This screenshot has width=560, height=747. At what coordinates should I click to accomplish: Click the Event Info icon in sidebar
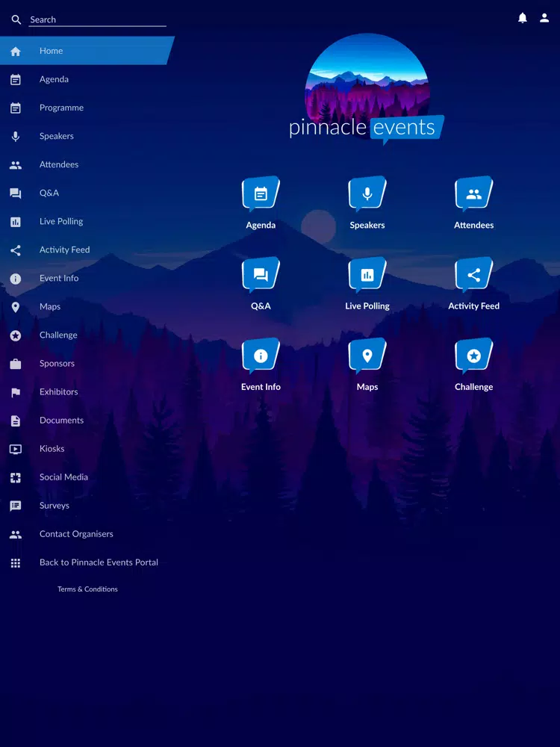coord(15,279)
